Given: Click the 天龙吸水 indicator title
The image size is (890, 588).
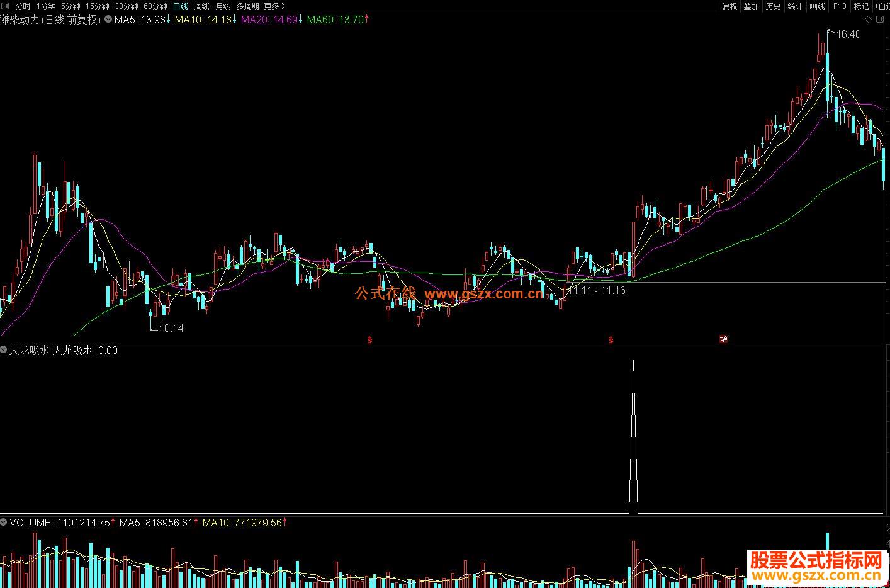Looking at the screenshot, I should coord(29,350).
